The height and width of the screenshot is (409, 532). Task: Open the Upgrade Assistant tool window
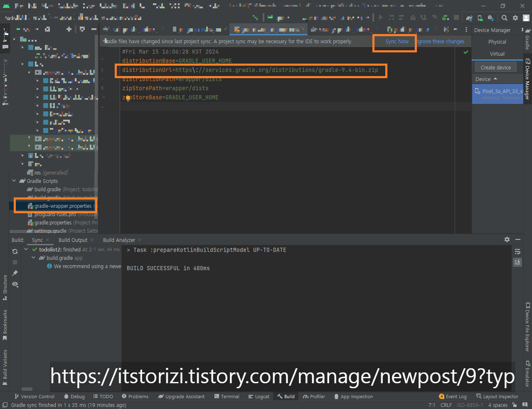(x=181, y=397)
